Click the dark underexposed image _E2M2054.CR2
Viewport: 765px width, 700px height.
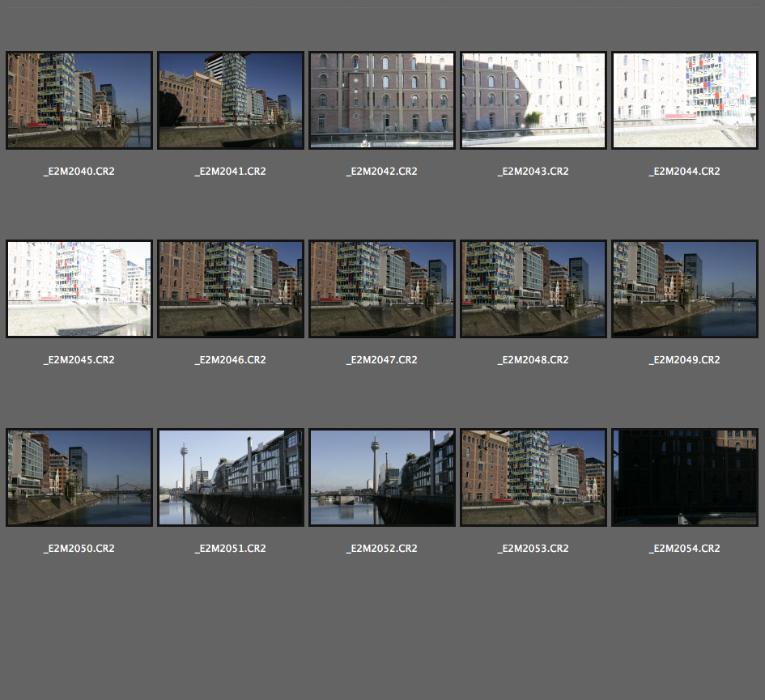click(685, 477)
